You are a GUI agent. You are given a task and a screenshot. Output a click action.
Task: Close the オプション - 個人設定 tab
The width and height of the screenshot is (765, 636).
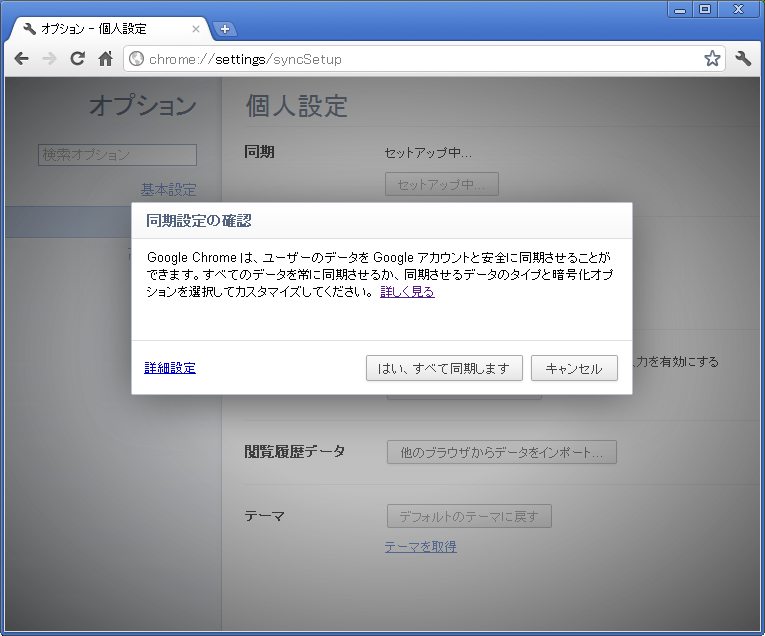point(196,29)
